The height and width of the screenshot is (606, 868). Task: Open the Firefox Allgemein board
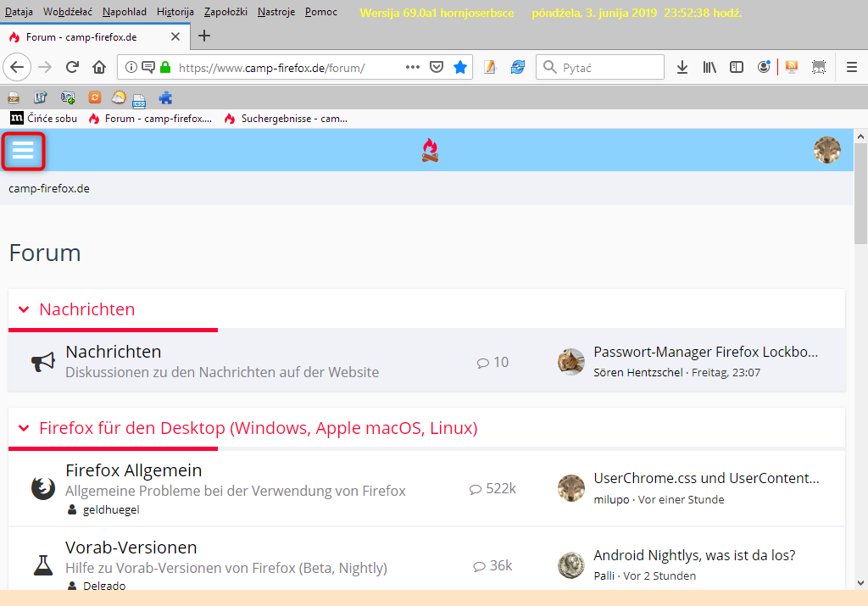coord(133,470)
